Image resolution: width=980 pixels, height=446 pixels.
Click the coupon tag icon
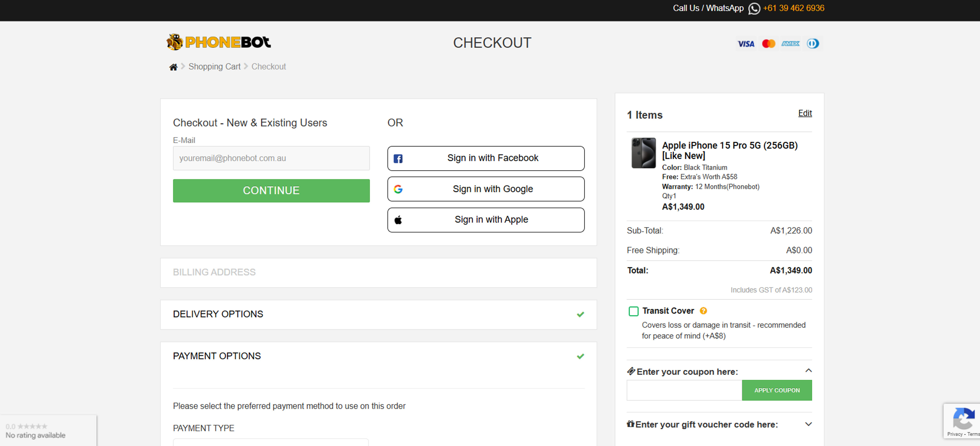(631, 371)
